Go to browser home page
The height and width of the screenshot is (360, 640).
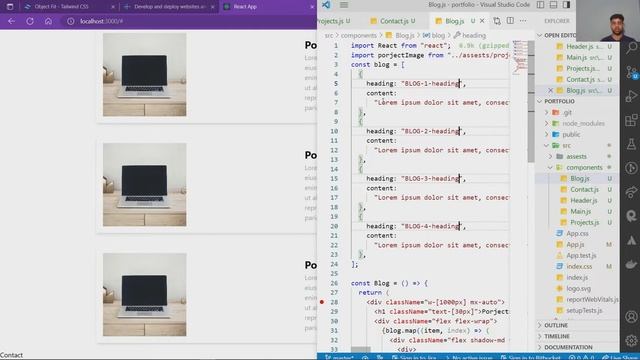click(48, 21)
